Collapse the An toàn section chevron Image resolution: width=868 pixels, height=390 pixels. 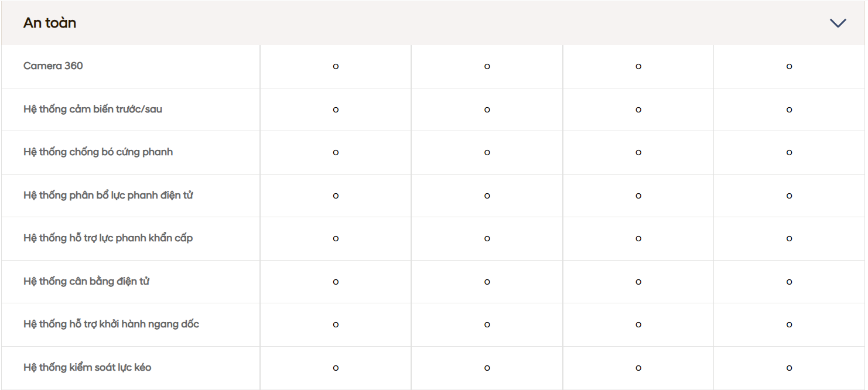(x=838, y=23)
